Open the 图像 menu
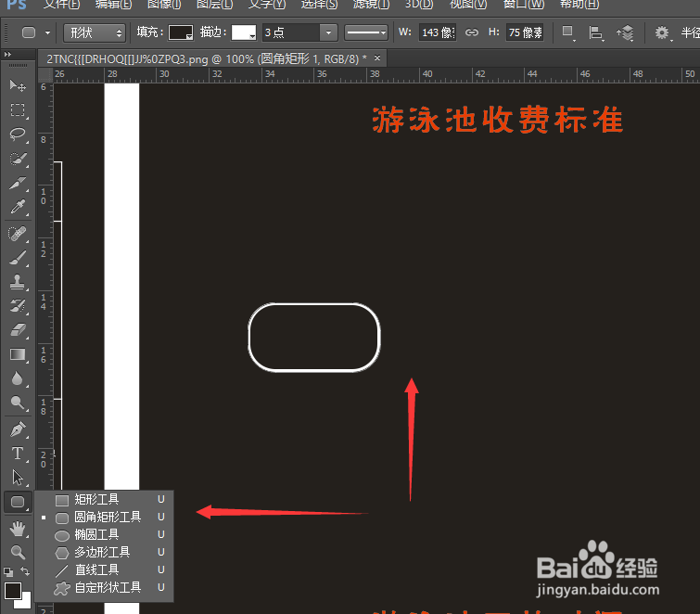The height and width of the screenshot is (614, 700). tap(164, 5)
